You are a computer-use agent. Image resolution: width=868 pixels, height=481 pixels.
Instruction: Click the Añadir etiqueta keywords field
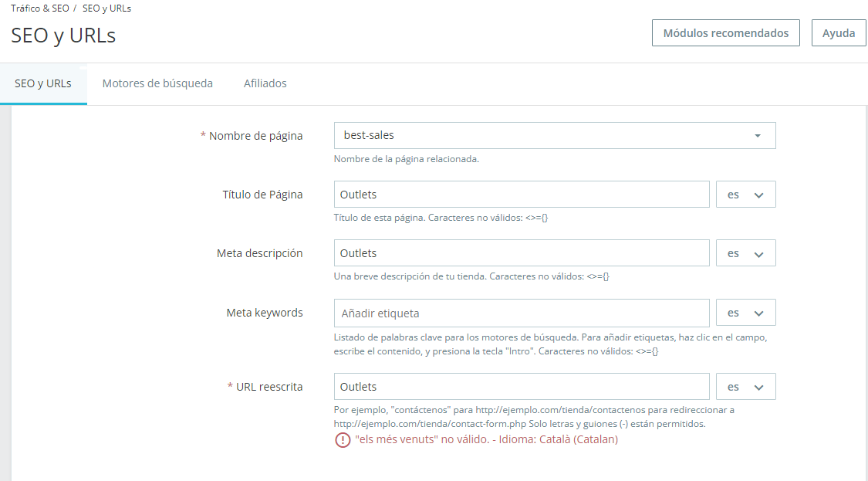point(522,313)
